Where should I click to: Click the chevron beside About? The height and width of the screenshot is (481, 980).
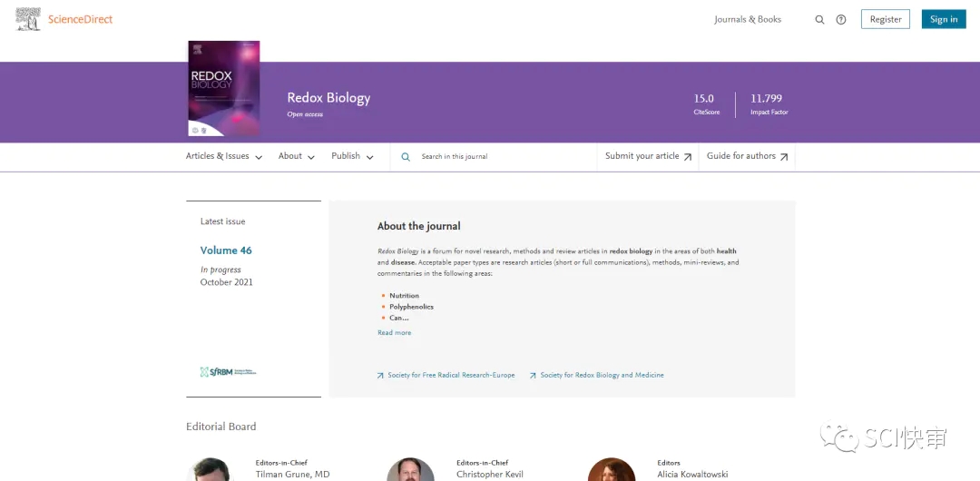[x=311, y=157]
